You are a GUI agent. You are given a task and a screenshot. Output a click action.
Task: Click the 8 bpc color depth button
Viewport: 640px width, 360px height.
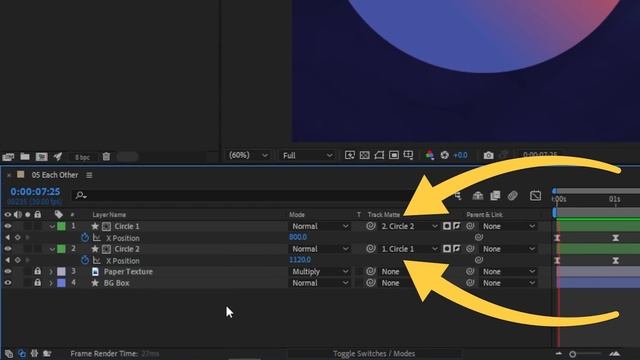(82, 157)
